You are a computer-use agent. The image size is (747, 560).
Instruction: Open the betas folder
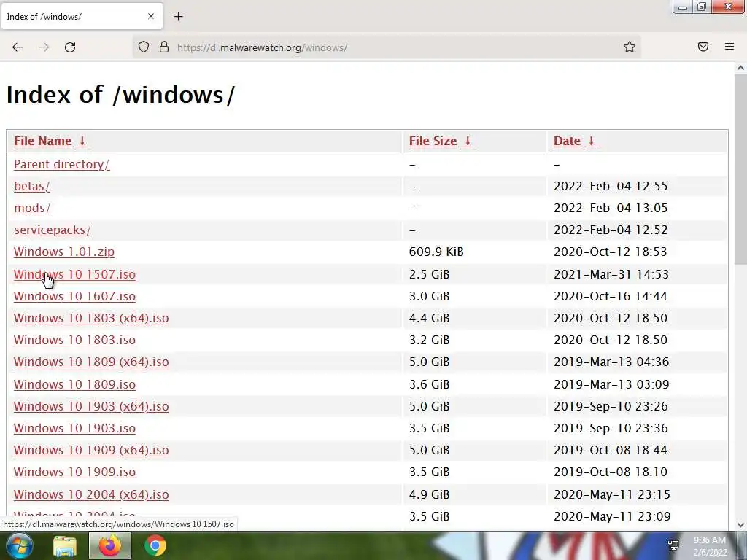click(x=32, y=186)
